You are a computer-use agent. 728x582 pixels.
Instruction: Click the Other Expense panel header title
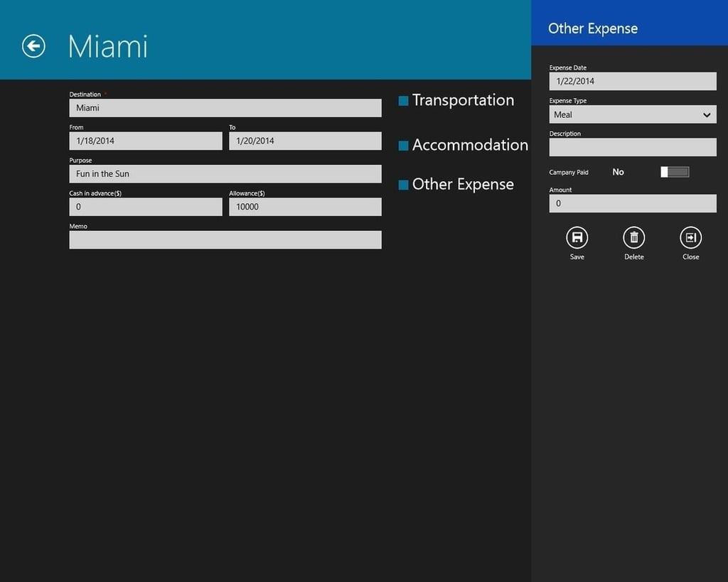pyautogui.click(x=593, y=28)
